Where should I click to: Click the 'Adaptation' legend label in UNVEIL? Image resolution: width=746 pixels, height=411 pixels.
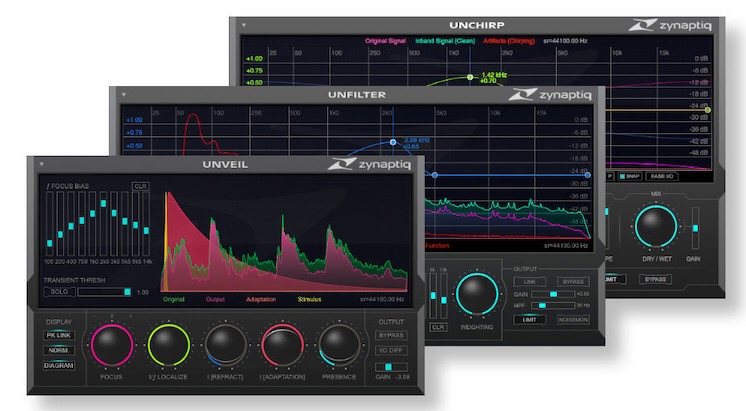coord(261,299)
